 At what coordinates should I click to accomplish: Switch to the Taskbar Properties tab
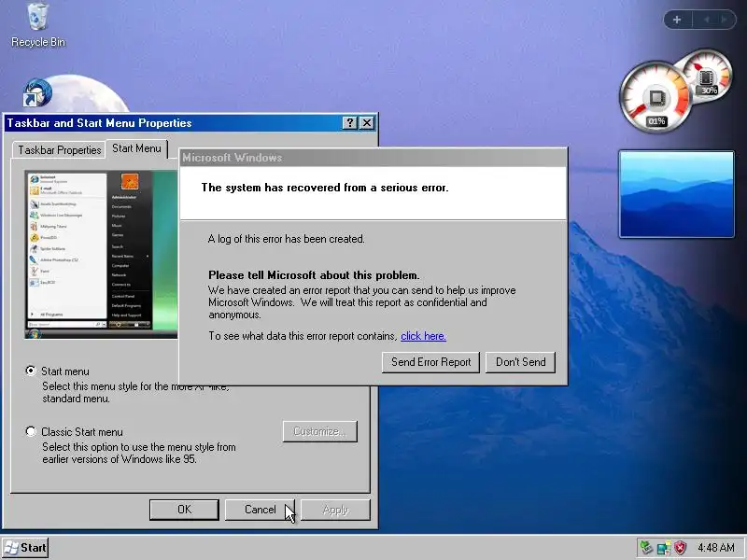click(59, 150)
